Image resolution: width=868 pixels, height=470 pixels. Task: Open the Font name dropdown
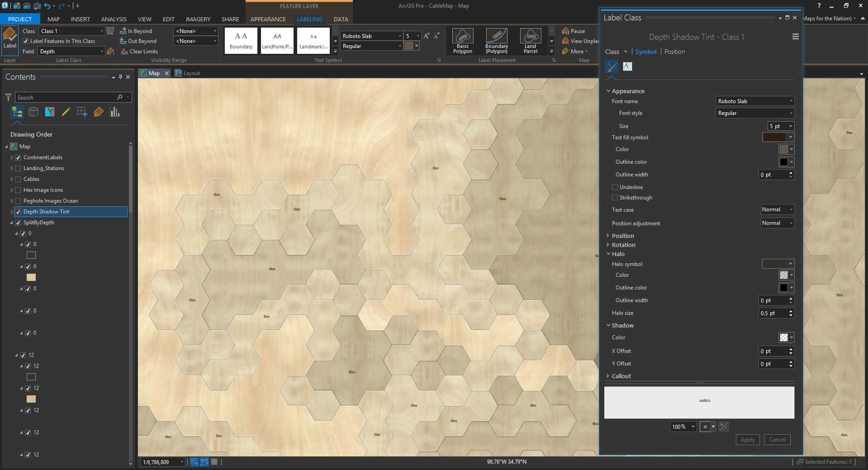(x=754, y=101)
